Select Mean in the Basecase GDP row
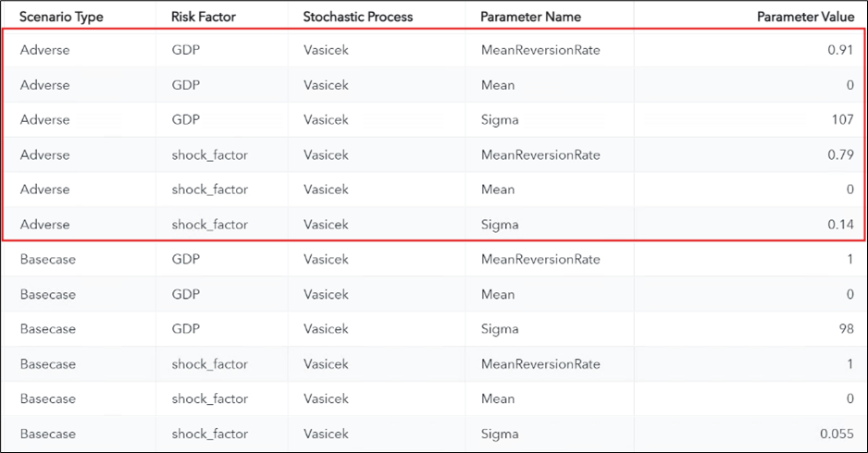 498,295
